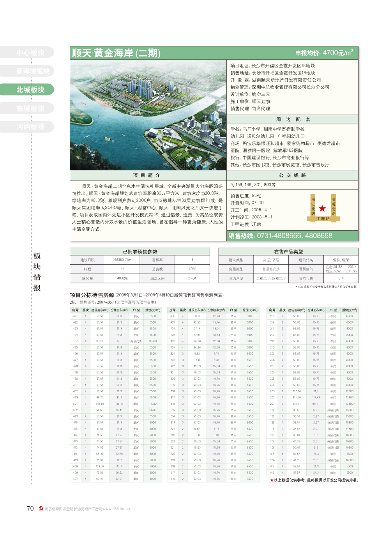Viewport: 392px width, 536px height.
Task: Select the 其他 line with 长沙市图书馆
Action: [280, 165]
